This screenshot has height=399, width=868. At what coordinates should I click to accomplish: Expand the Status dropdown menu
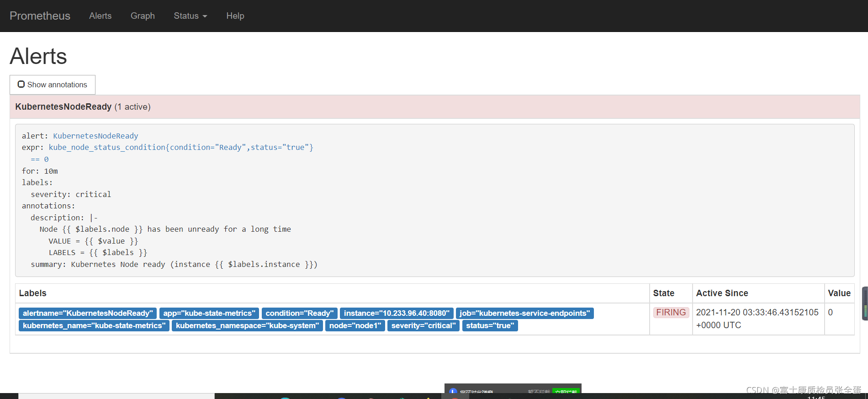tap(191, 16)
